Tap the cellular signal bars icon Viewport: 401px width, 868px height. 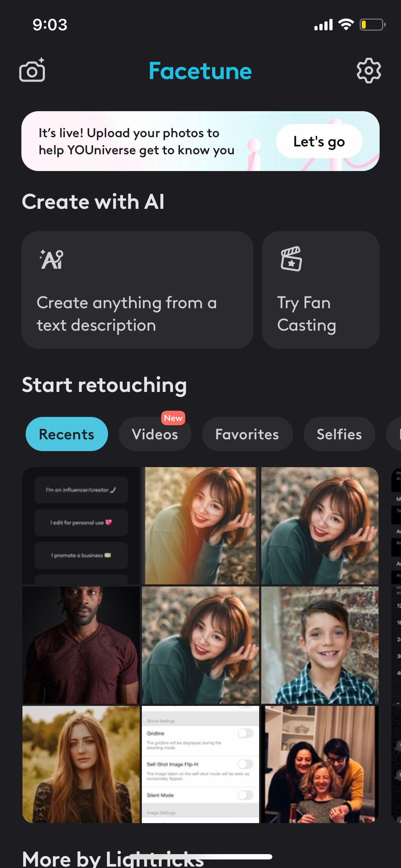click(323, 25)
